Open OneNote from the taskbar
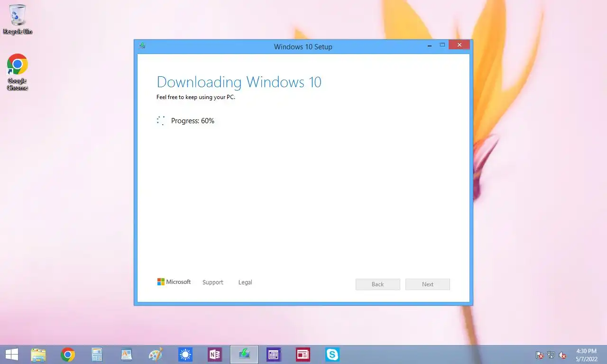Screen dimensions: 607x364 tap(215, 355)
